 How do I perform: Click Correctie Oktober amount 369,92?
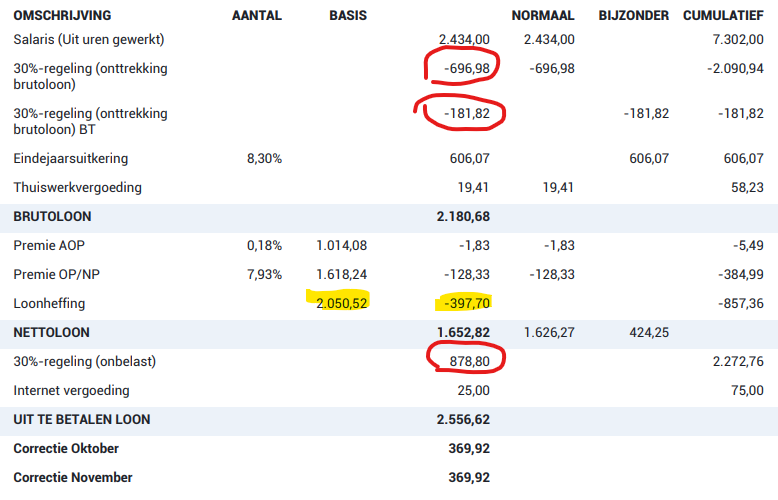[469, 449]
